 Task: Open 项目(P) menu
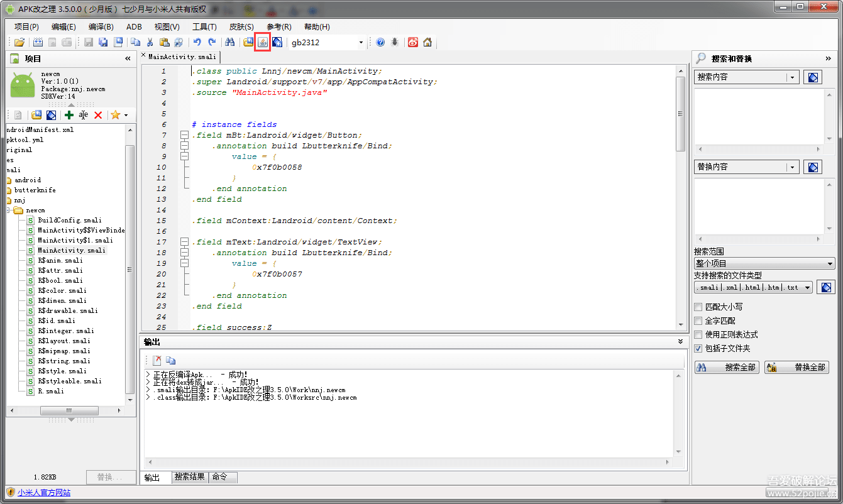[x=26, y=27]
